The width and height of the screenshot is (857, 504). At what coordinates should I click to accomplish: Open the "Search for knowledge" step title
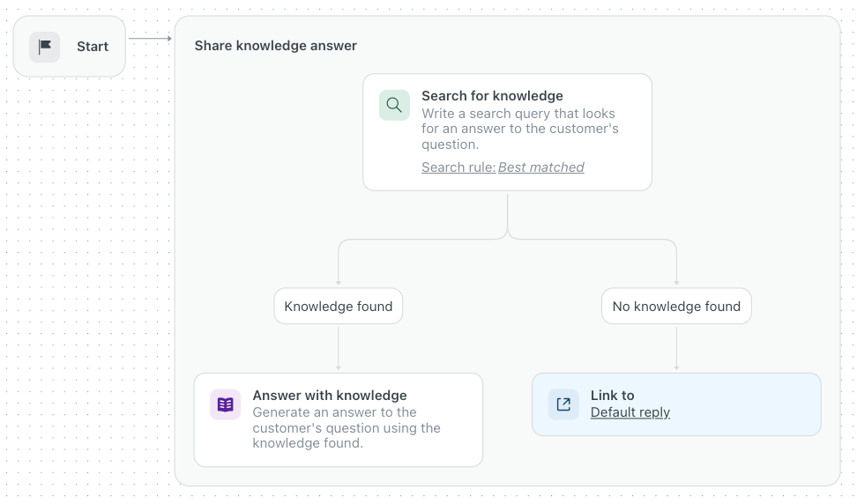pos(492,96)
